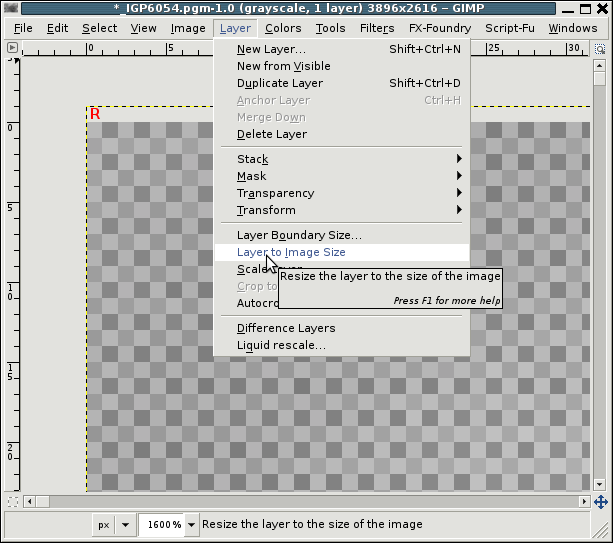This screenshot has width=613, height=543.
Task: Choose Duplicate Layer
Action: 342,83
